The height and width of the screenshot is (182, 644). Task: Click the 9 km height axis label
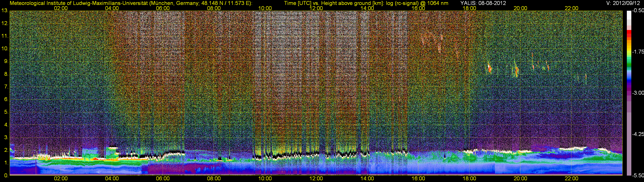[6, 61]
